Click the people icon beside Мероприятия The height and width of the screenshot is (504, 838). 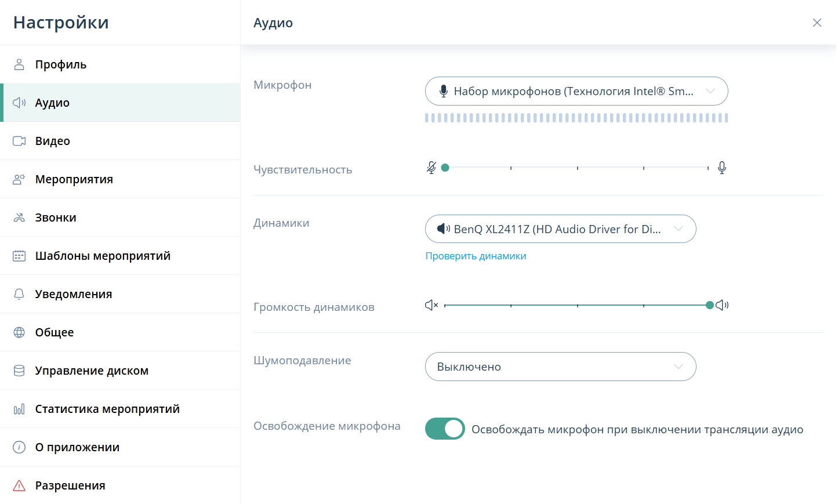coord(19,179)
